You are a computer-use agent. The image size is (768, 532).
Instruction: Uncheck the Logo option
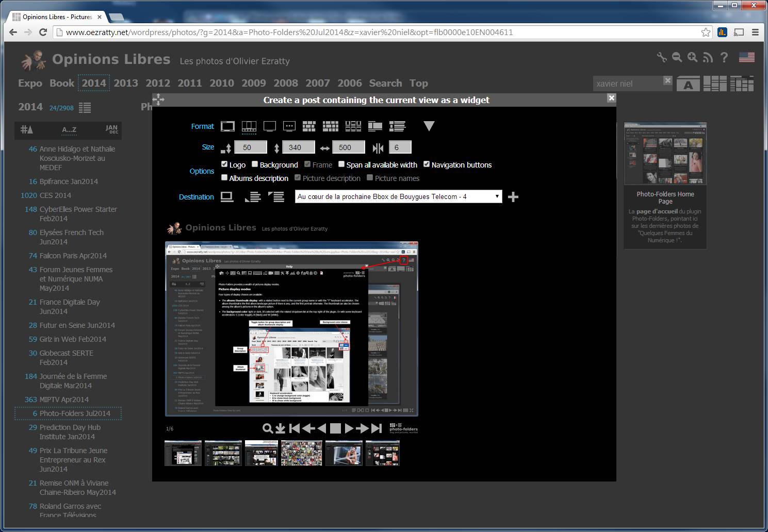[x=224, y=164]
